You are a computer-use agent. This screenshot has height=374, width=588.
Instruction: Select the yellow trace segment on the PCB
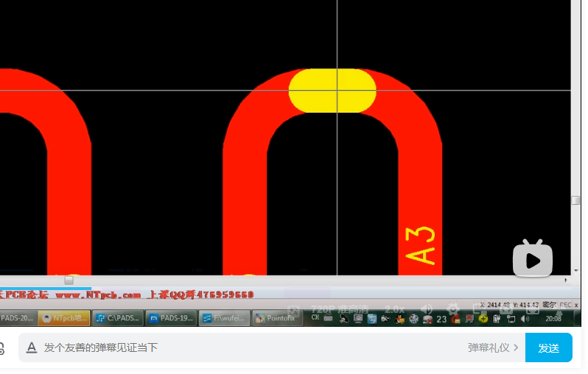(x=332, y=91)
